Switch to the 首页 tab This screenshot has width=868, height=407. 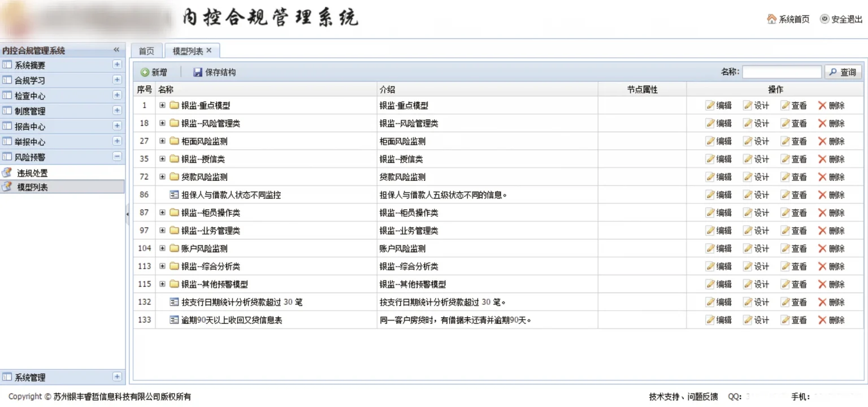click(146, 51)
